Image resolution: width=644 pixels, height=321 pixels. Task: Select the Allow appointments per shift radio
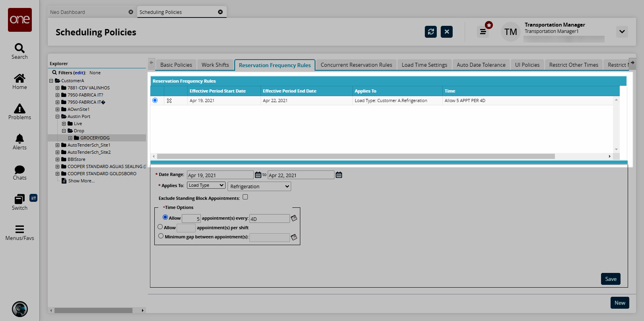coord(160,227)
